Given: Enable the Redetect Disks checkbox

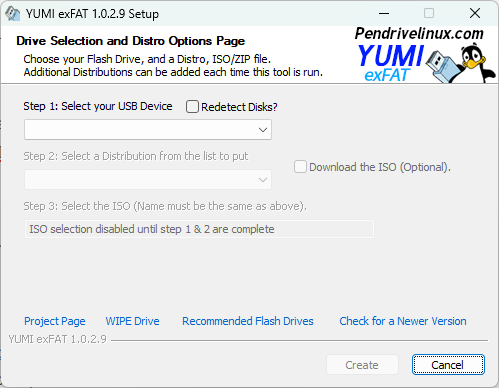Looking at the screenshot, I should [x=192, y=107].
